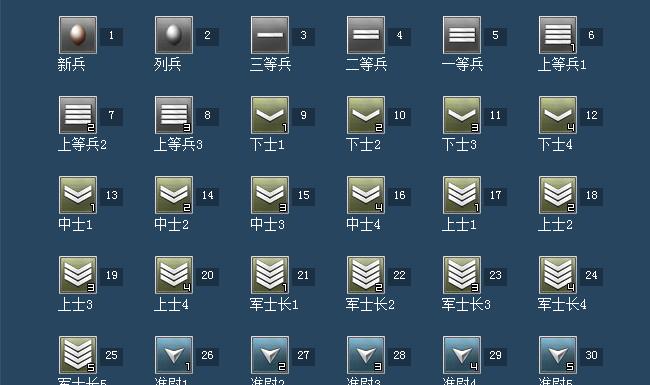Click the 上士1 triple-chevron icon

pos(462,195)
